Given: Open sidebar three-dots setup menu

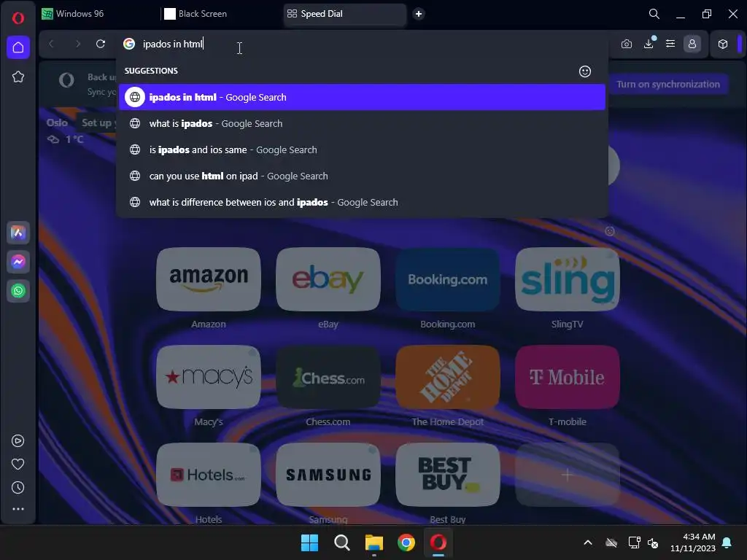Looking at the screenshot, I should 18,509.
